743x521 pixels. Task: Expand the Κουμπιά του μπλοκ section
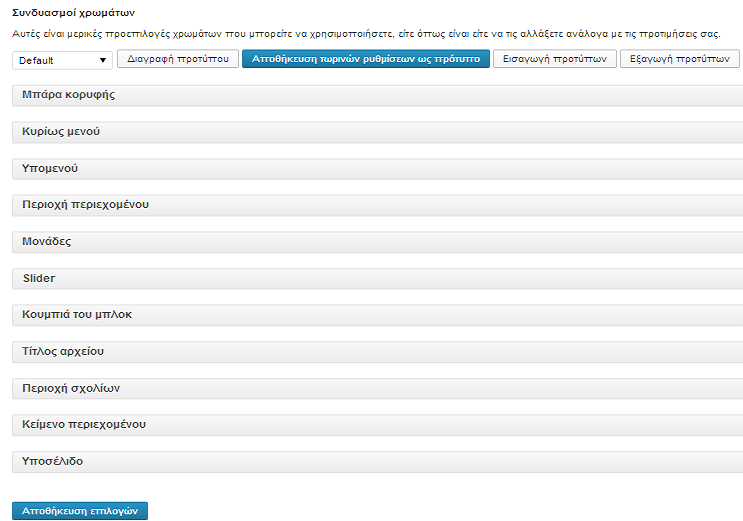click(378, 315)
